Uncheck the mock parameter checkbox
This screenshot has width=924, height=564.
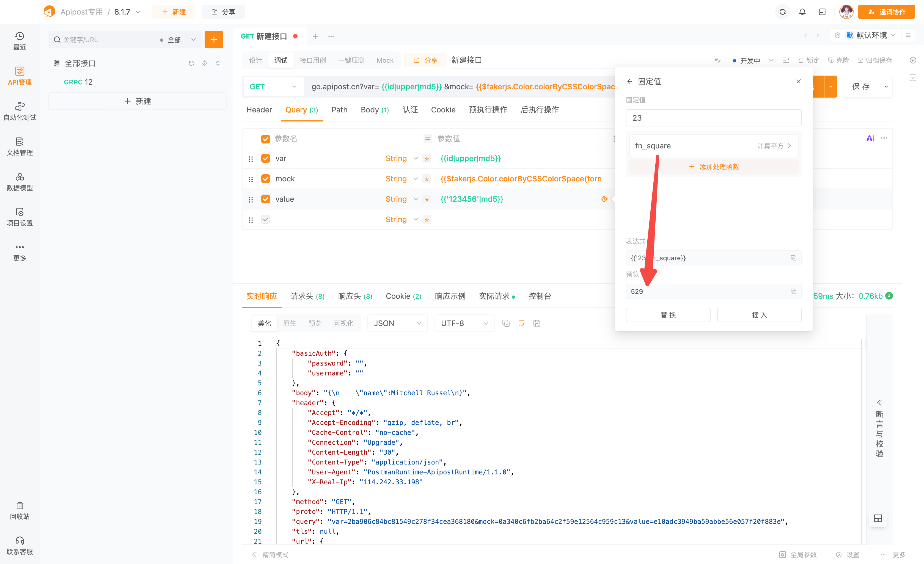coord(265,179)
